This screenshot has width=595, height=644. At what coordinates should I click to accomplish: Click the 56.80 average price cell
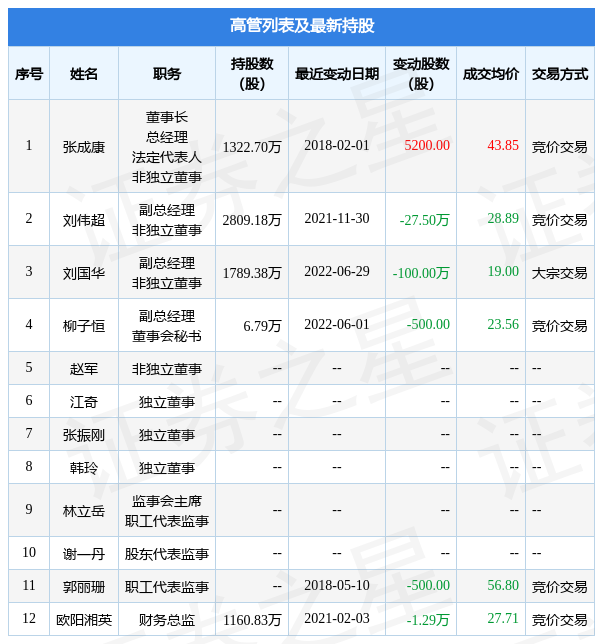(x=503, y=585)
